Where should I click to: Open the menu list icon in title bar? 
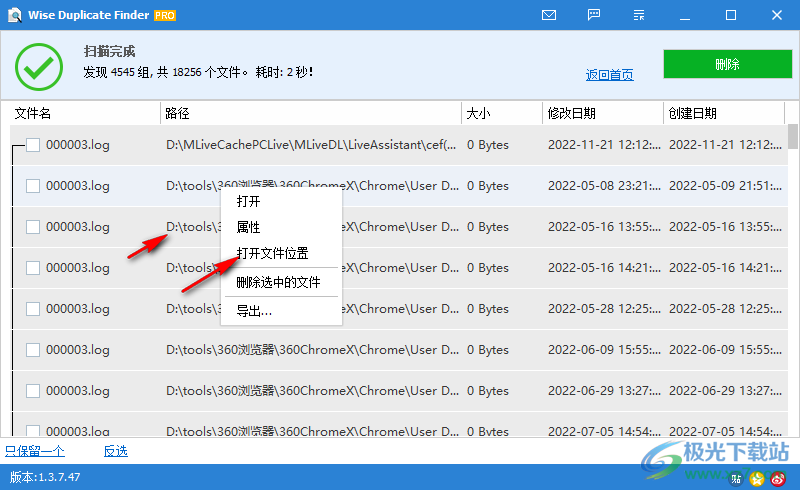point(639,15)
